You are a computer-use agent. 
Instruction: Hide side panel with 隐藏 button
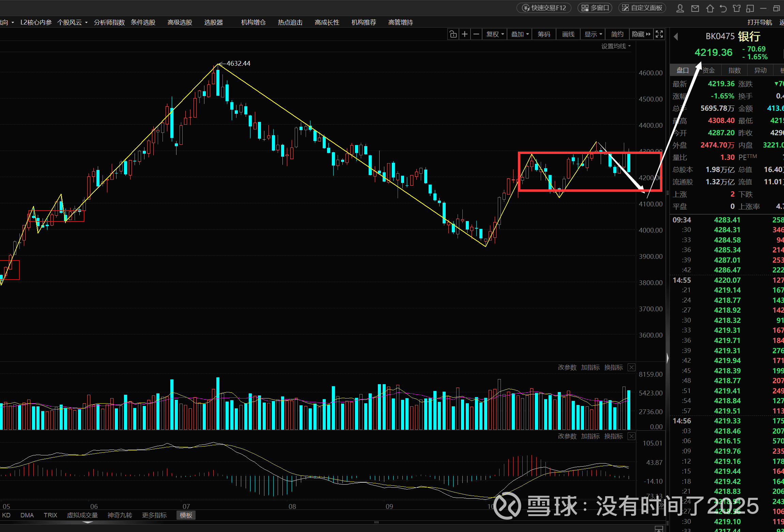(641, 34)
